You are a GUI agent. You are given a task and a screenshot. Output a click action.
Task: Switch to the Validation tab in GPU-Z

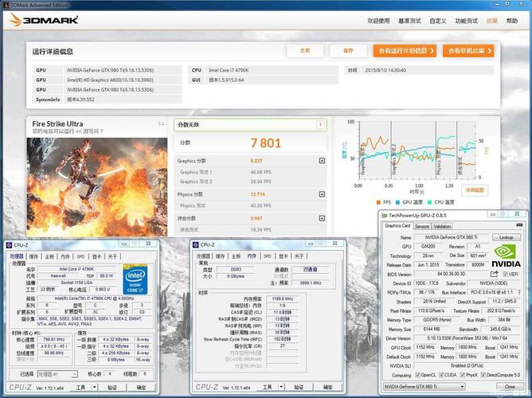(x=442, y=226)
